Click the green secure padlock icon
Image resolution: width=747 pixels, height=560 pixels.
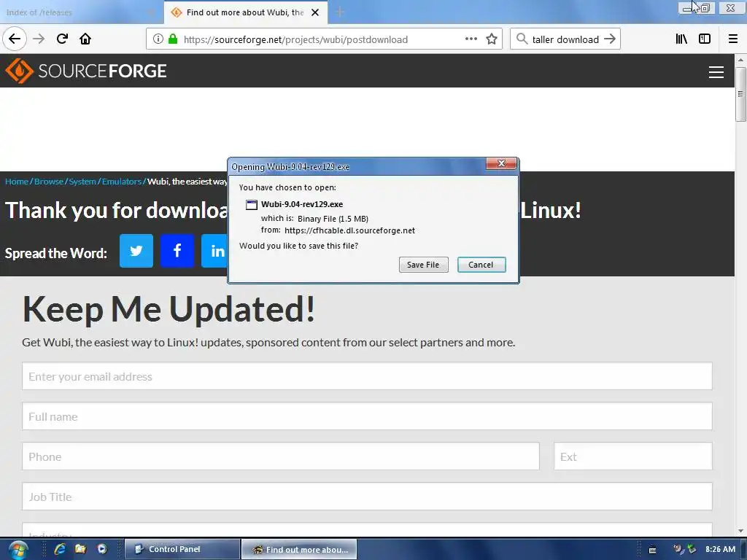point(173,39)
